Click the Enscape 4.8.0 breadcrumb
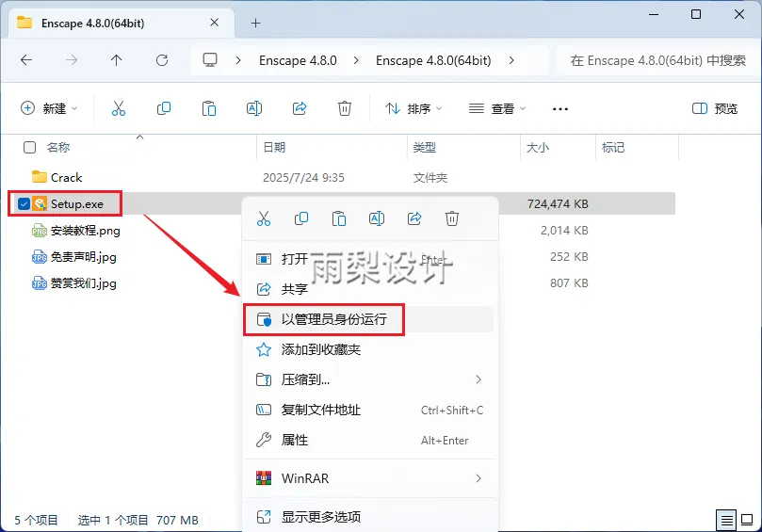 pos(298,60)
